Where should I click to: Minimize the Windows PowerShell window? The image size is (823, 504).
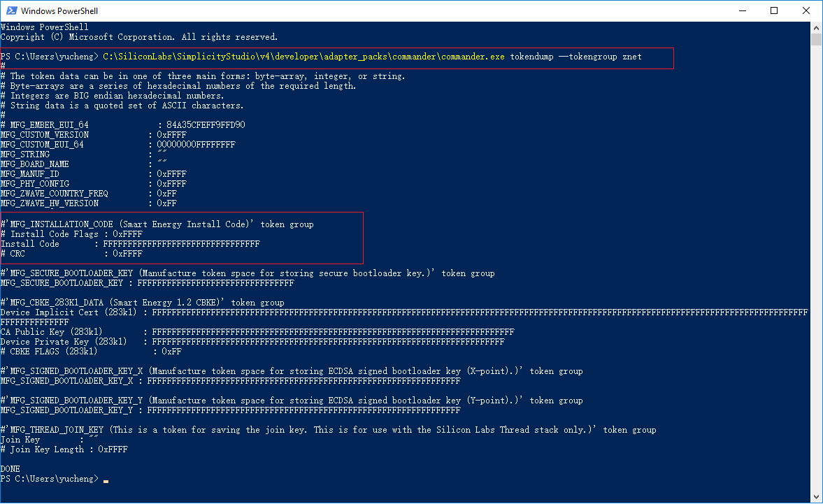point(742,10)
